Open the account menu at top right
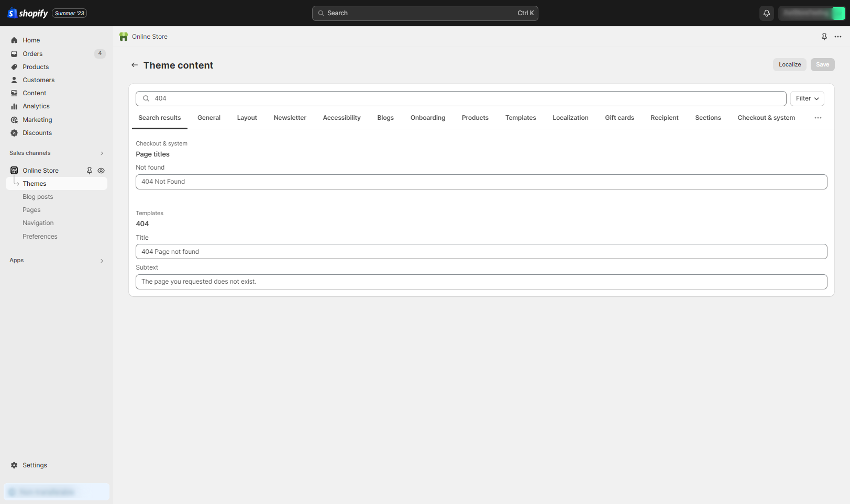850x504 pixels. click(x=811, y=13)
